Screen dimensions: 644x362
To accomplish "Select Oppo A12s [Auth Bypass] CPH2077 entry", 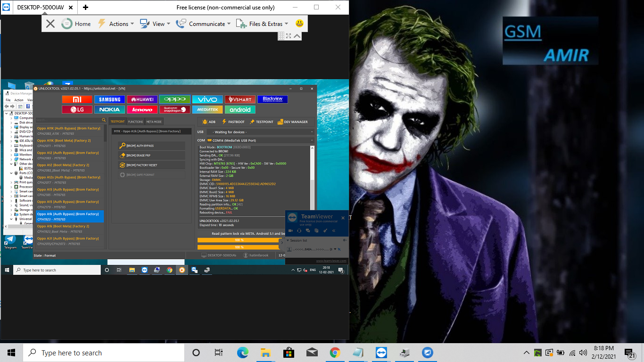I will (70, 180).
